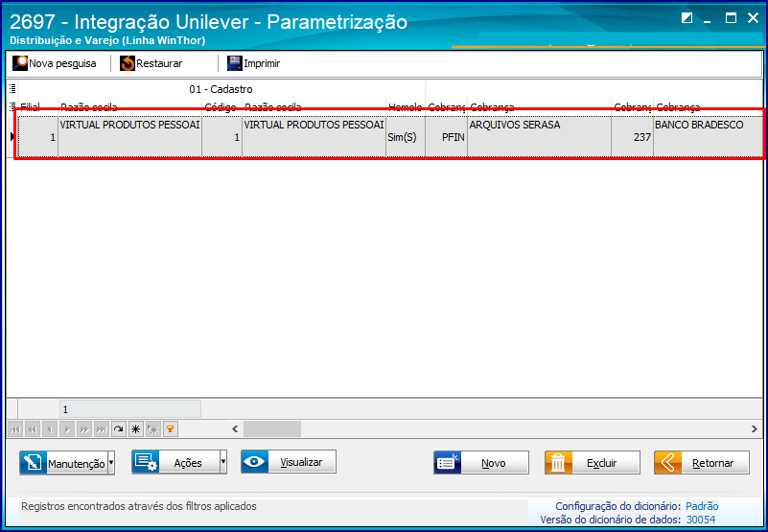This screenshot has height=532, width=768.
Task: Click the Imprimir toolbar button
Action: [x=254, y=63]
